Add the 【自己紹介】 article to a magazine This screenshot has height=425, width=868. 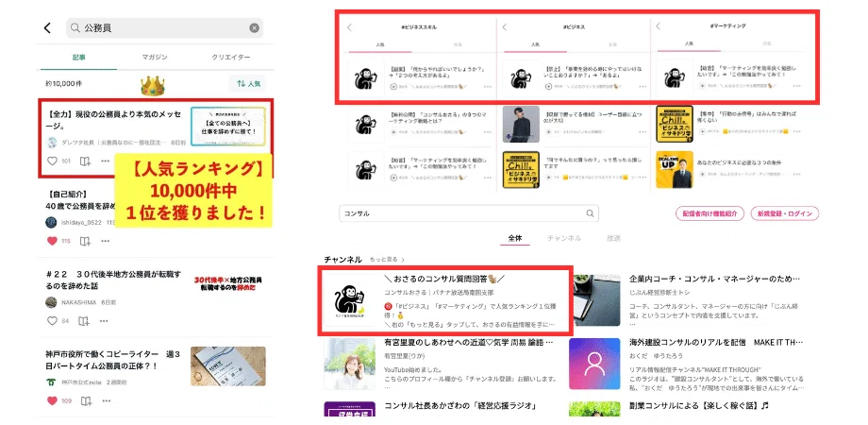[x=85, y=241]
